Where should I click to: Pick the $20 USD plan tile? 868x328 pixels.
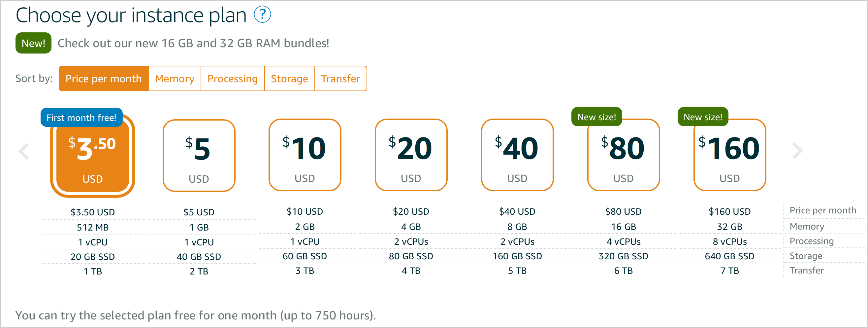point(411,155)
